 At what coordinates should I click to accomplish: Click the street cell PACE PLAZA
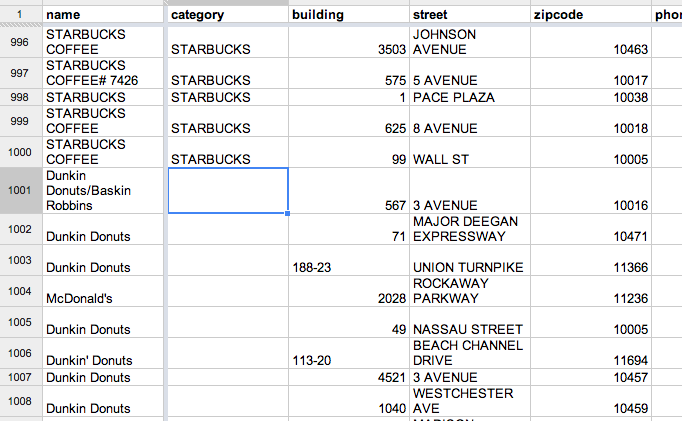pos(470,97)
